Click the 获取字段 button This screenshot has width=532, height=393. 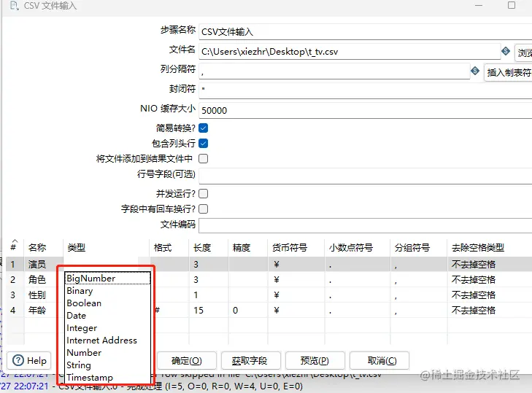point(251,360)
